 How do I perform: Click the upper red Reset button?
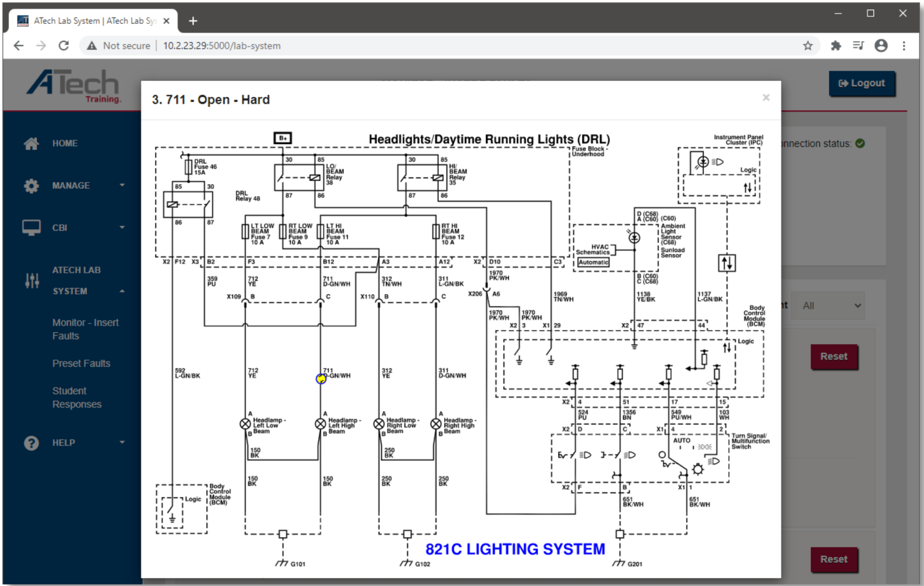[x=834, y=357]
